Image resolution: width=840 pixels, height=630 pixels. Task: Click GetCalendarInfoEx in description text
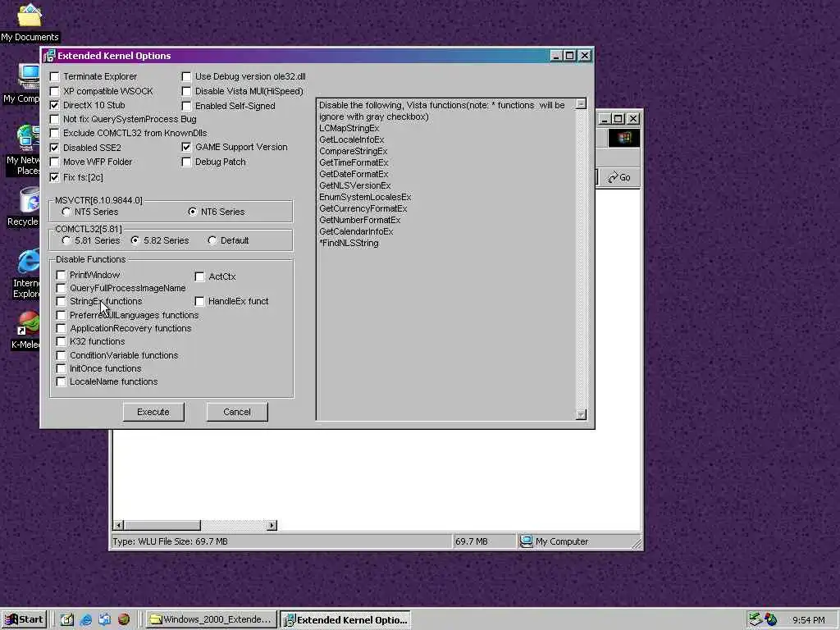pyautogui.click(x=356, y=231)
